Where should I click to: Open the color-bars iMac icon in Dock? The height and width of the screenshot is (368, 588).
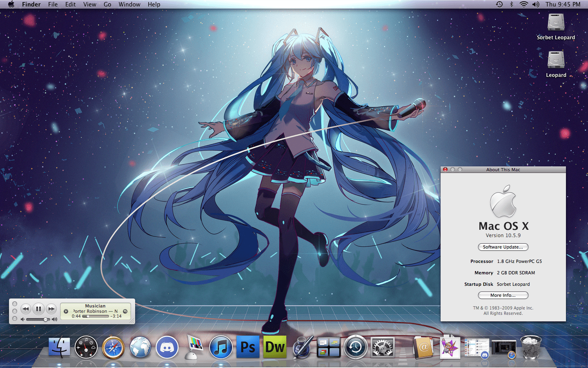point(194,347)
